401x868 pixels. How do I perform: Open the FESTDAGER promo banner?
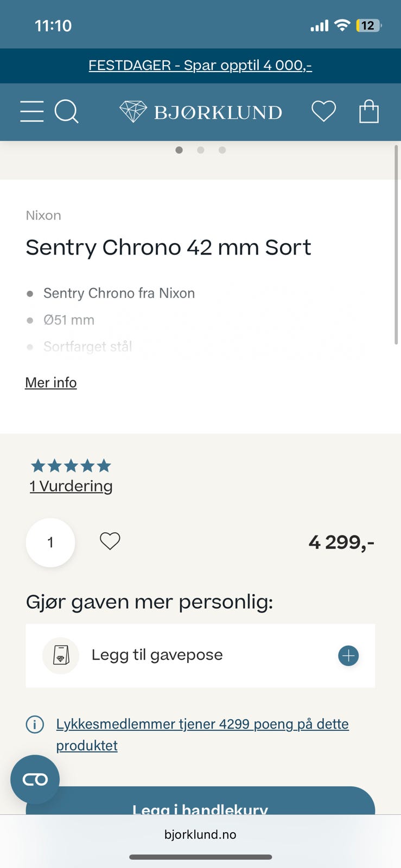coord(200,66)
